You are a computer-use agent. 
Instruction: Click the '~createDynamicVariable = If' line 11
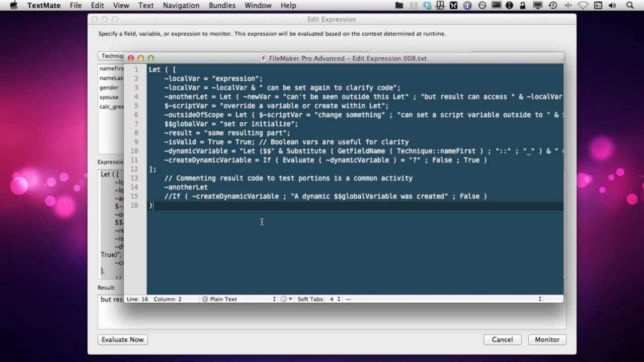coord(326,160)
